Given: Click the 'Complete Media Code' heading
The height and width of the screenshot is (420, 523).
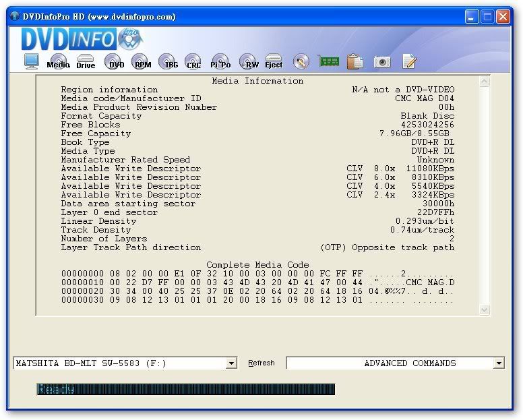Looking at the screenshot, I should coord(257,265).
